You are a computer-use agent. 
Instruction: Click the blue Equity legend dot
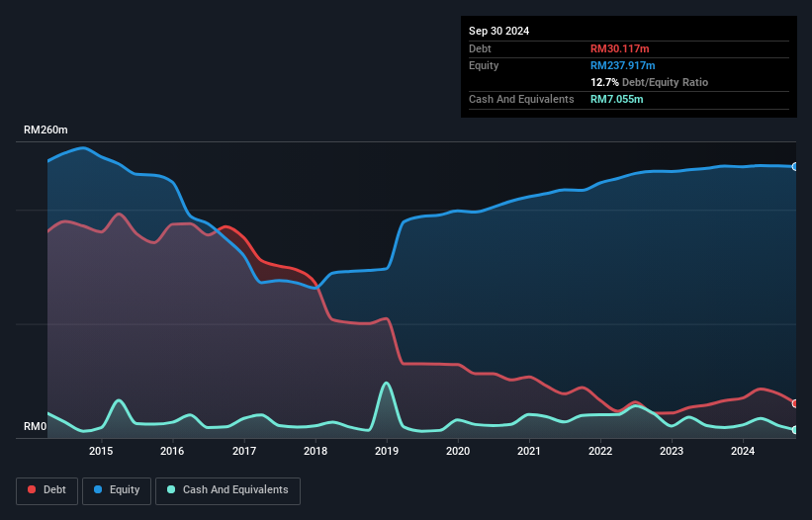(98, 489)
